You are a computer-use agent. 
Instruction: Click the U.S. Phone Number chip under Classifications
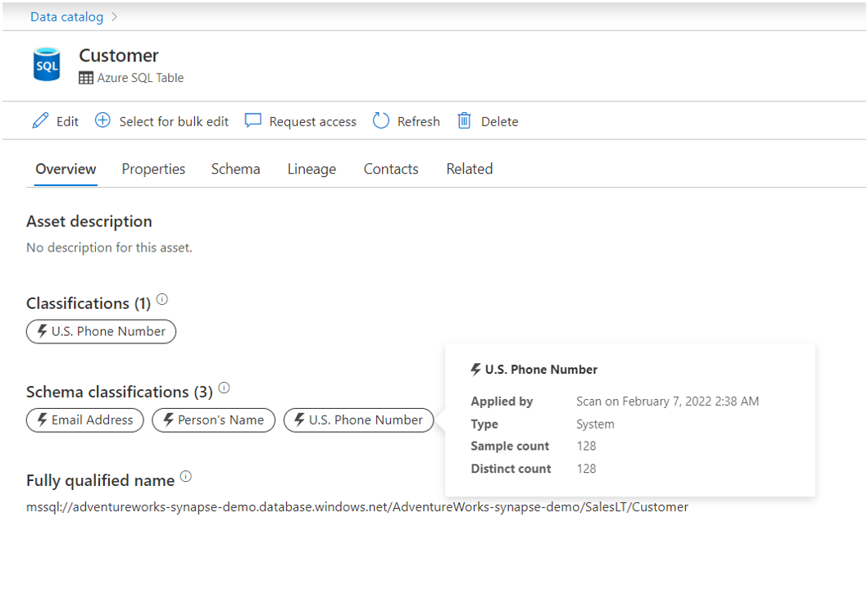101,332
